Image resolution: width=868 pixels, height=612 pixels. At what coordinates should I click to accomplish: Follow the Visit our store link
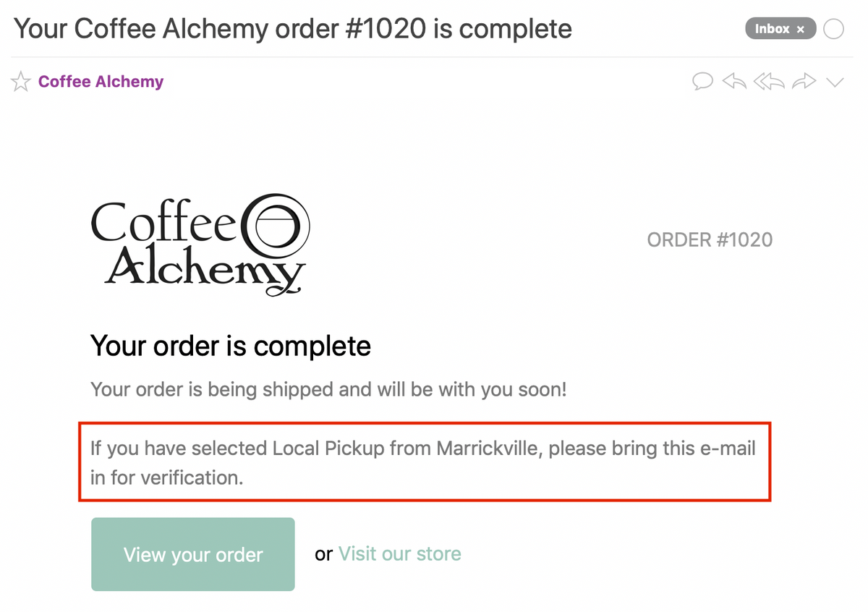pyautogui.click(x=400, y=554)
